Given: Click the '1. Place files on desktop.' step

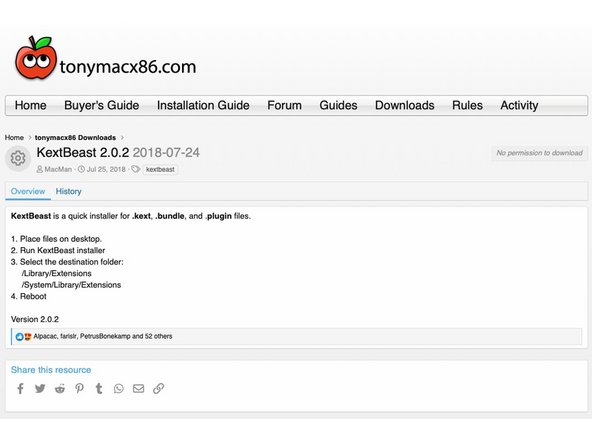Looking at the screenshot, I should pos(56,239).
